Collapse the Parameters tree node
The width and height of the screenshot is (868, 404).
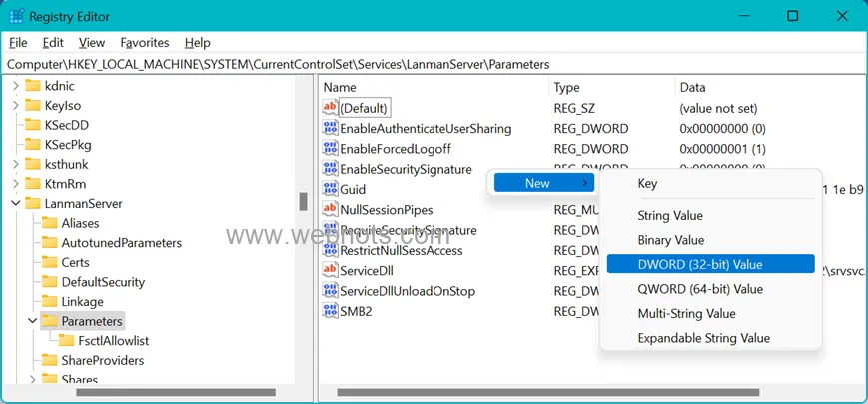[33, 321]
